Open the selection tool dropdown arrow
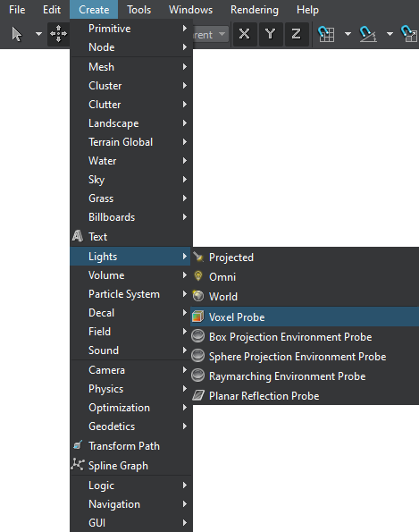 (38, 34)
